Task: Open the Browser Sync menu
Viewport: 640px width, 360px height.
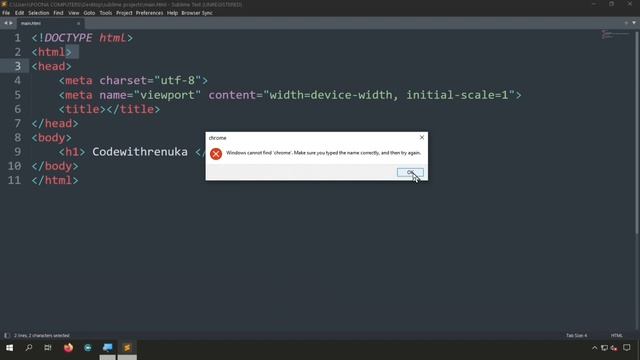Action: 197,13
